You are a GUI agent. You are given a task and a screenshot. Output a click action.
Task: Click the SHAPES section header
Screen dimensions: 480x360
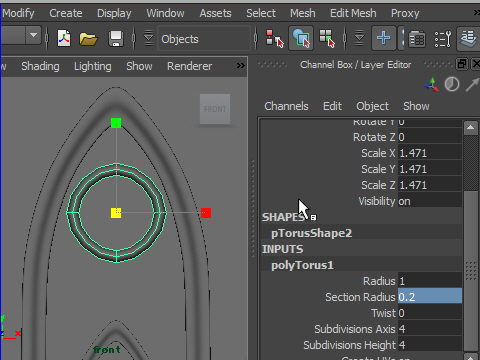282,217
